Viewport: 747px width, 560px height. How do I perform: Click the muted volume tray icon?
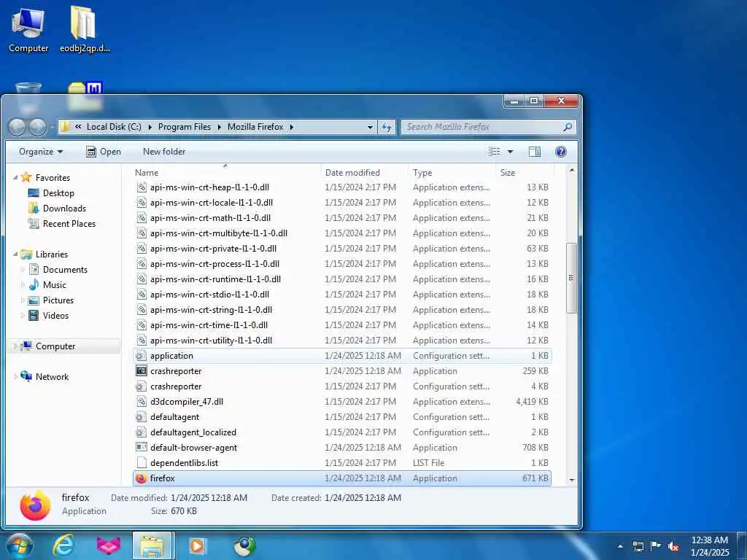(673, 546)
